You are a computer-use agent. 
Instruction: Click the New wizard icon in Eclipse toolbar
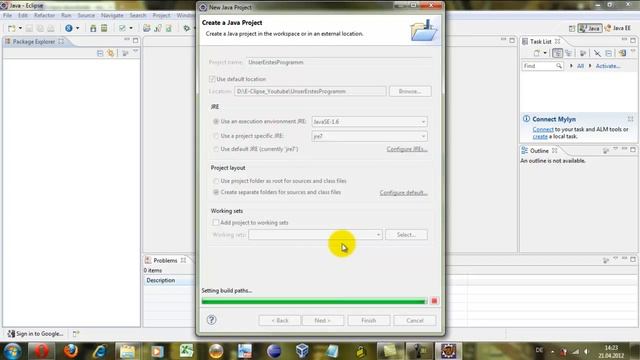(12, 28)
